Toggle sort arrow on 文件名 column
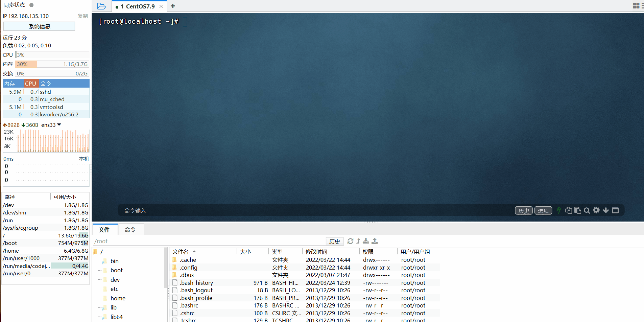The image size is (644, 322). click(x=194, y=252)
